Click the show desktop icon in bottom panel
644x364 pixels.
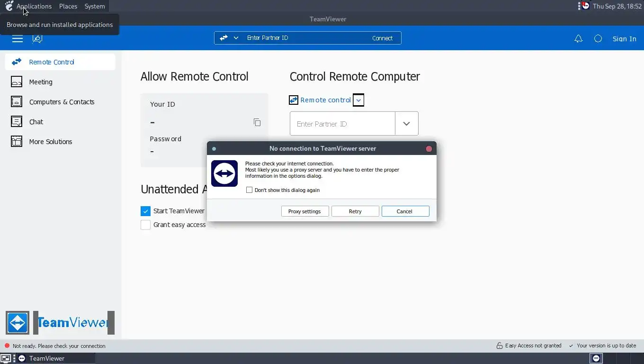[x=6, y=358]
